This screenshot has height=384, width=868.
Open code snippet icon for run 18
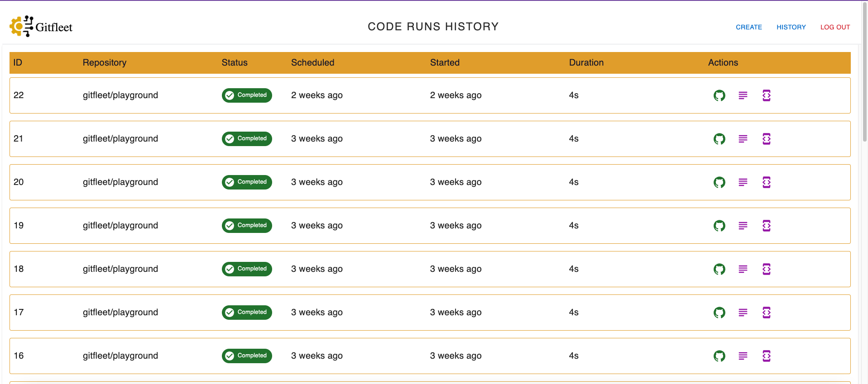[766, 269]
